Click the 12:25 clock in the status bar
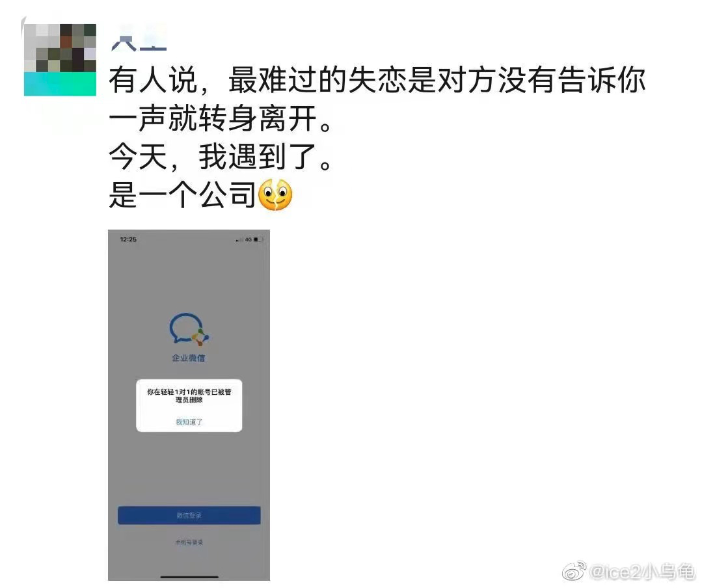 point(128,239)
